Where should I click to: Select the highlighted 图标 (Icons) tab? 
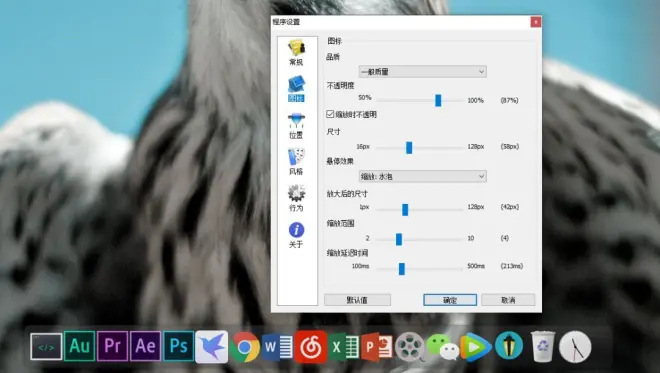(296, 89)
